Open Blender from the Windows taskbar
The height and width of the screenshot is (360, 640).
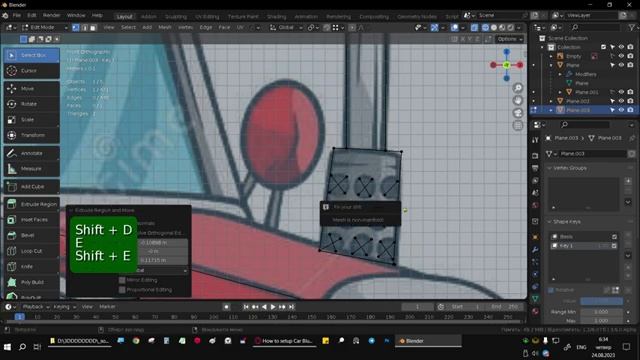click(x=428, y=341)
